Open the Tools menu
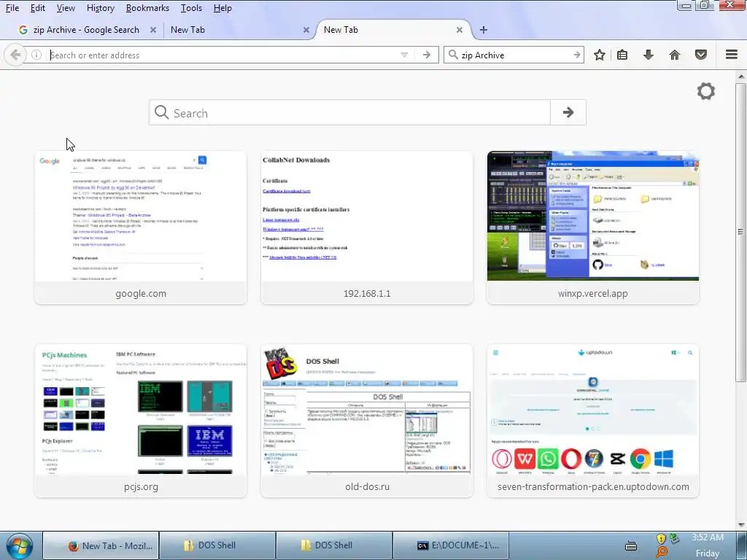The height and width of the screenshot is (560, 747). [x=192, y=8]
